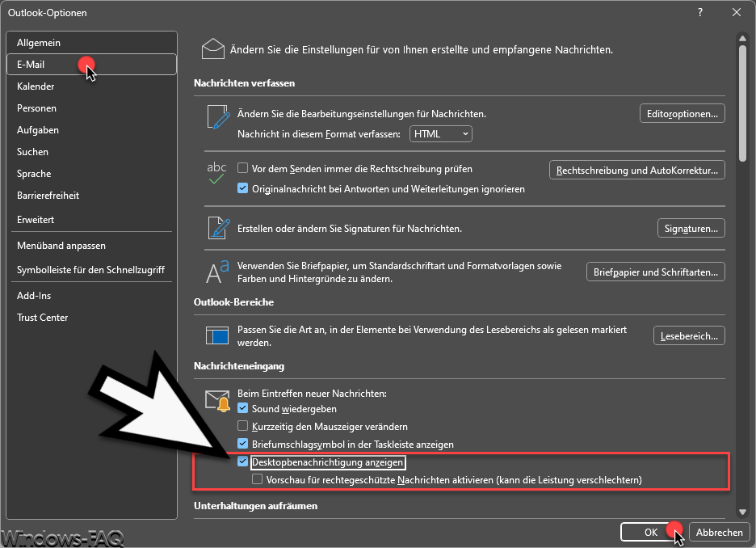
Task: Click the 'Nachrichteneingang' heading
Action: pos(238,366)
